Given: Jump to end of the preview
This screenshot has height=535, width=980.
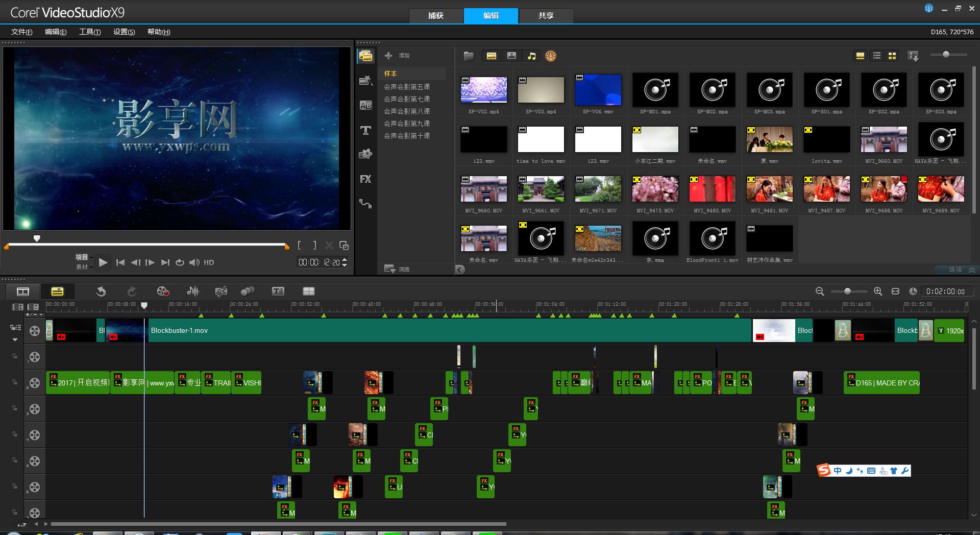Looking at the screenshot, I should (165, 262).
